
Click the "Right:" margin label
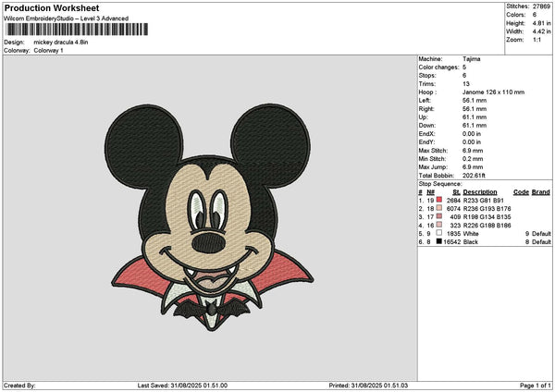coord(426,108)
